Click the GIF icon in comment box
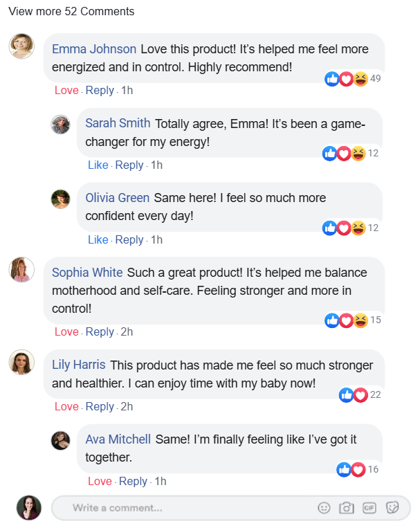This screenshot has width=420, height=528. (369, 508)
